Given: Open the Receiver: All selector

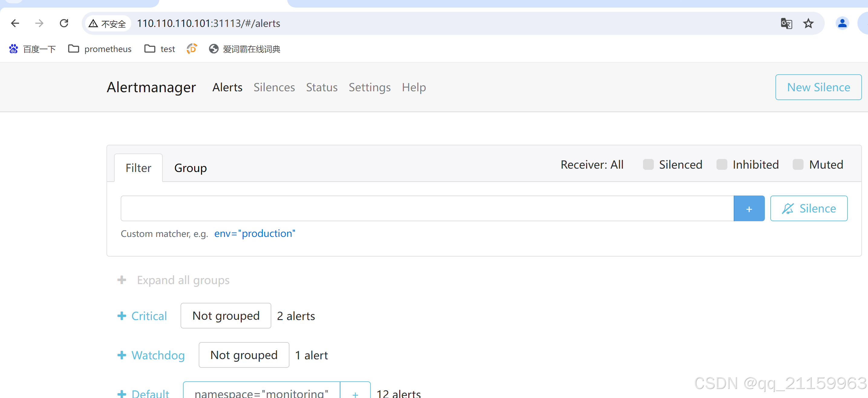Looking at the screenshot, I should (592, 165).
